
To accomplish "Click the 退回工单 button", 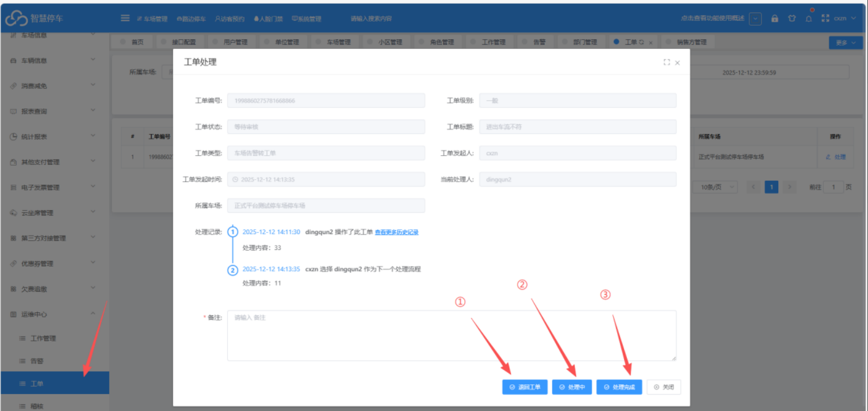I will (x=525, y=387).
